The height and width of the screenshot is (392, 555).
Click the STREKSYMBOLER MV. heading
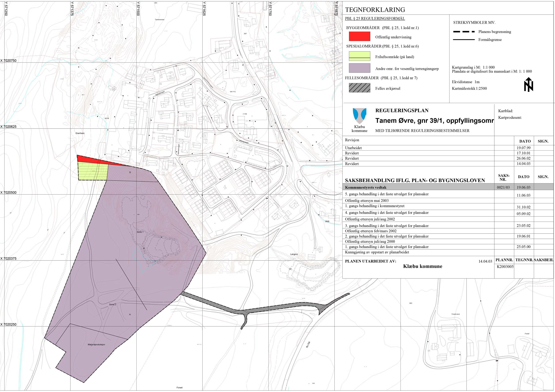click(474, 23)
